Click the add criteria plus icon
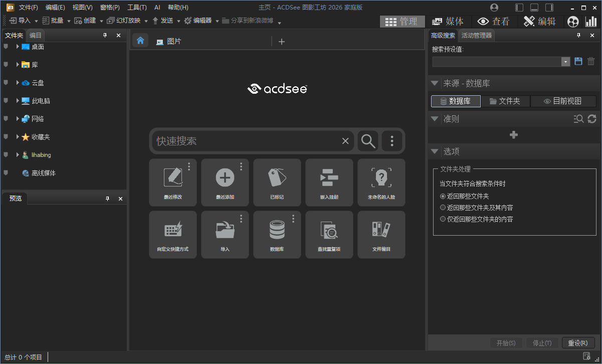Screen dimensions: 602x364 513,134
